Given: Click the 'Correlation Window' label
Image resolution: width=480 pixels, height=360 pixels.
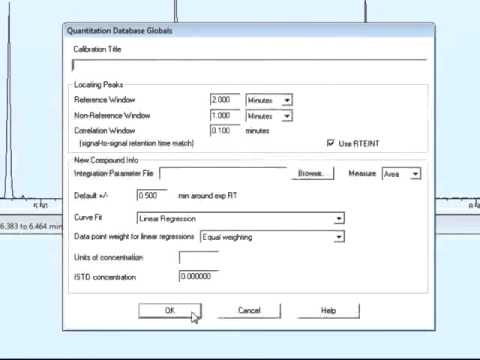Looking at the screenshot, I should coord(105,130).
